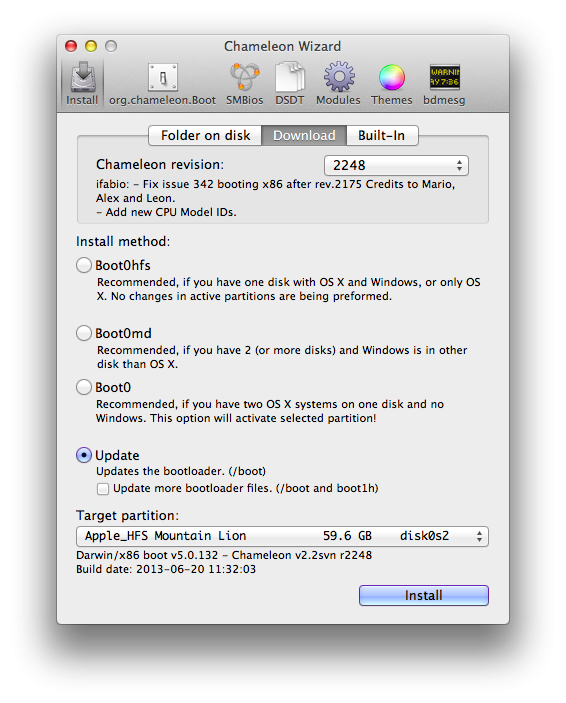Switch to the Folder on disk tab
Viewport: 566px width, 703px height.
point(205,135)
